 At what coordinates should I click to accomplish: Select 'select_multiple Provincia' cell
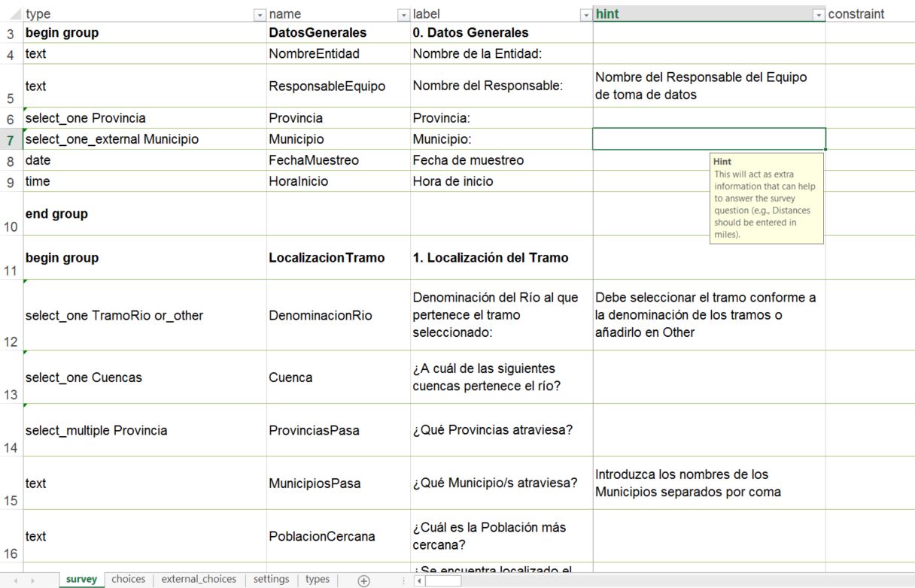144,430
